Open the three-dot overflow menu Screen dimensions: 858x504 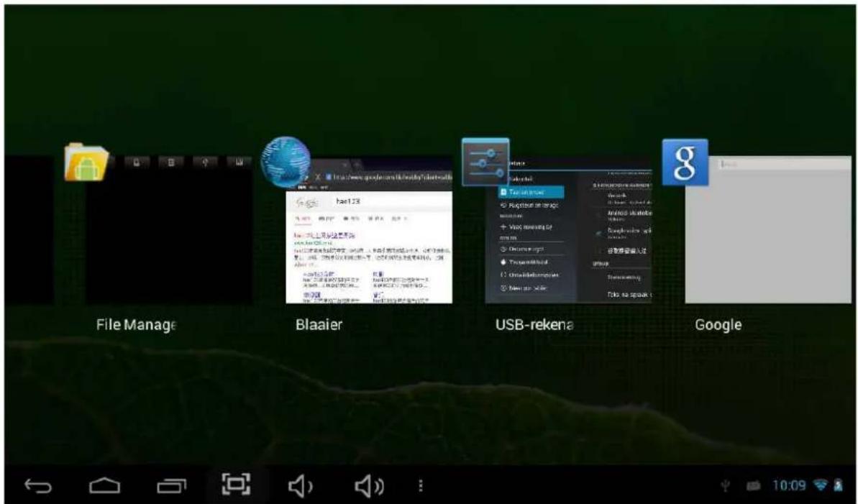click(421, 486)
